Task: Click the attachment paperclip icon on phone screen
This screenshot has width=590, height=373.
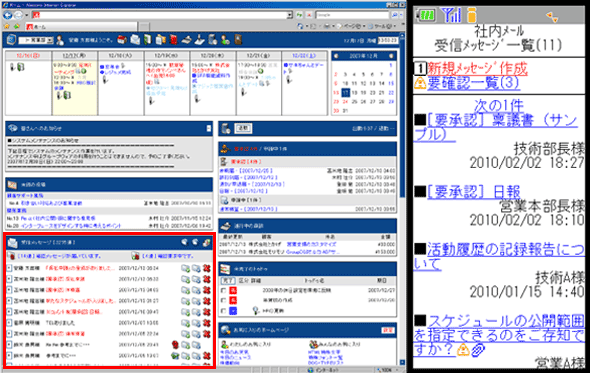Action: point(477,350)
